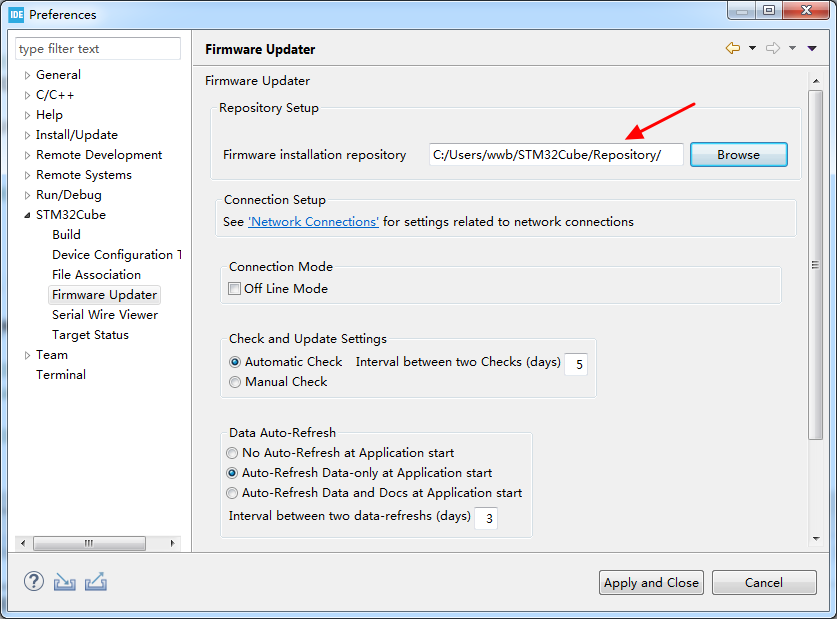The width and height of the screenshot is (837, 619).
Task: Click the IDE icon in the title bar
Action: 17,14
